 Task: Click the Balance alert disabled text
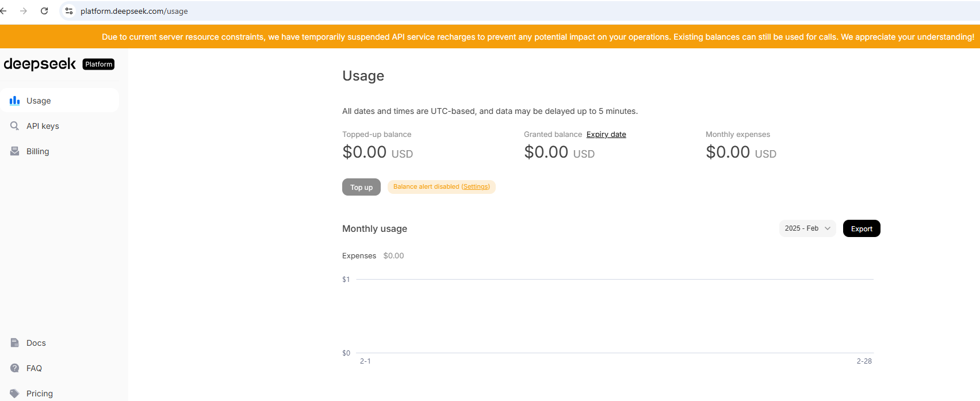coord(426,187)
